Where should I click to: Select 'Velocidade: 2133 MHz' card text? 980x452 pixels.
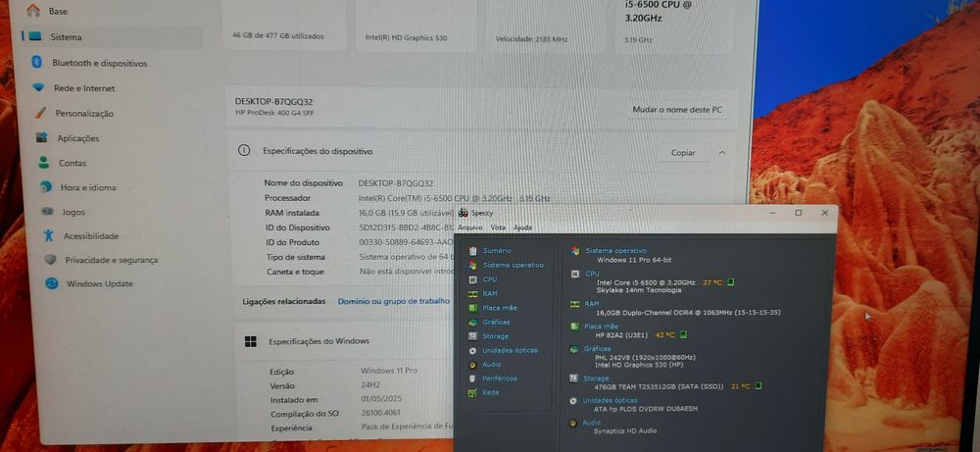pos(531,39)
